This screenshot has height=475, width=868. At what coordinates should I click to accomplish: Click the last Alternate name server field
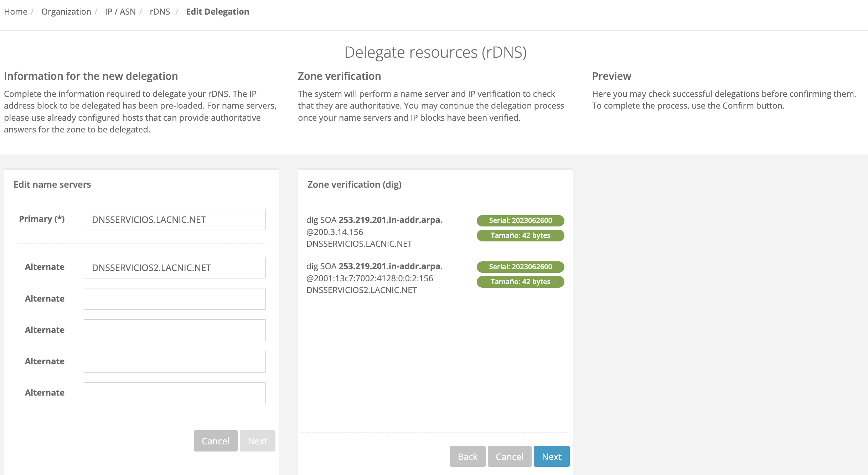point(175,393)
